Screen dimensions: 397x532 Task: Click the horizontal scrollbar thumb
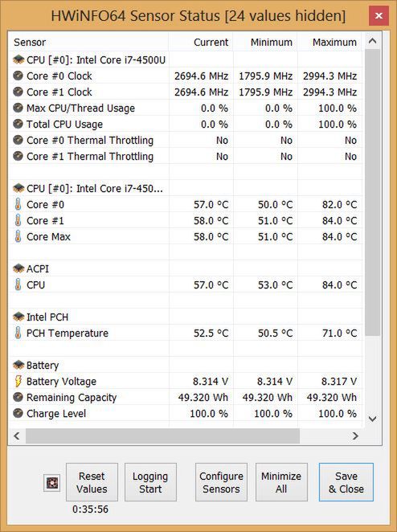(162, 436)
